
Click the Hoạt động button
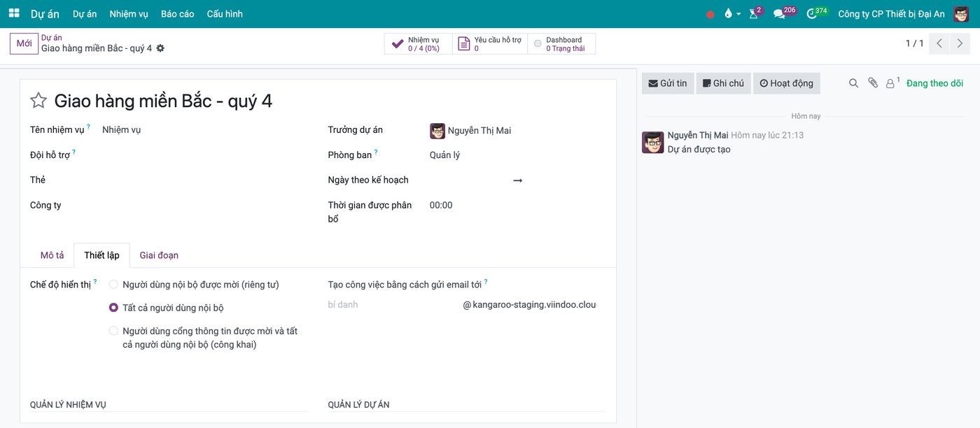(787, 83)
